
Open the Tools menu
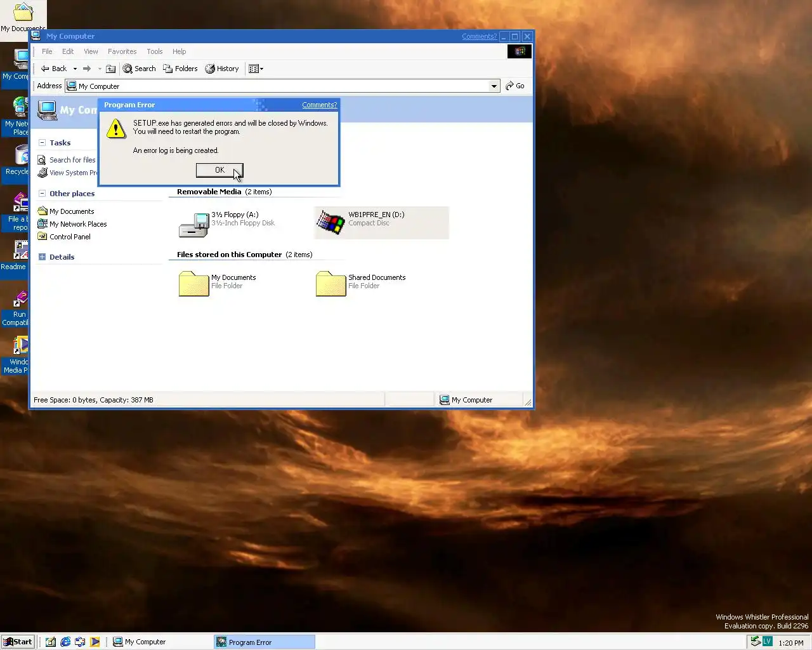tap(154, 51)
